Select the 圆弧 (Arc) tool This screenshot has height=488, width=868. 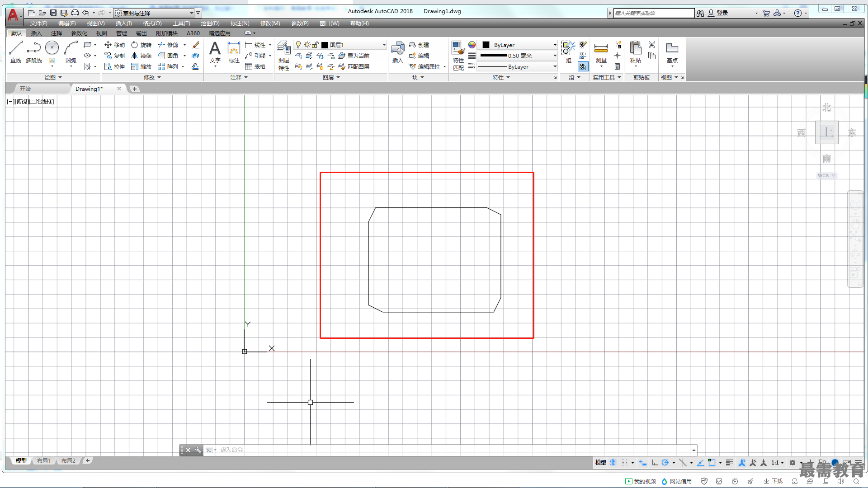point(71,52)
